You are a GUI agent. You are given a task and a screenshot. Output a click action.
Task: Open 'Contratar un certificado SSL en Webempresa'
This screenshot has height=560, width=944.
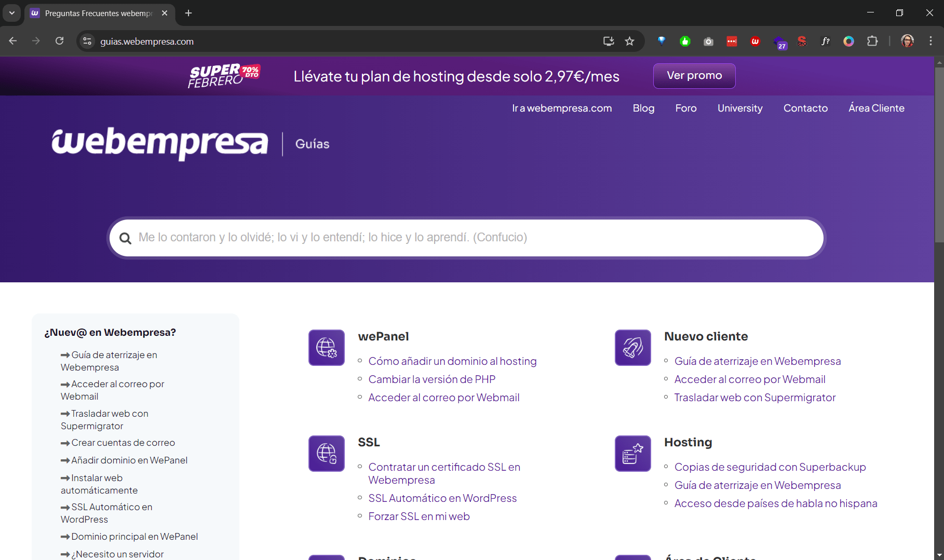coord(444,473)
